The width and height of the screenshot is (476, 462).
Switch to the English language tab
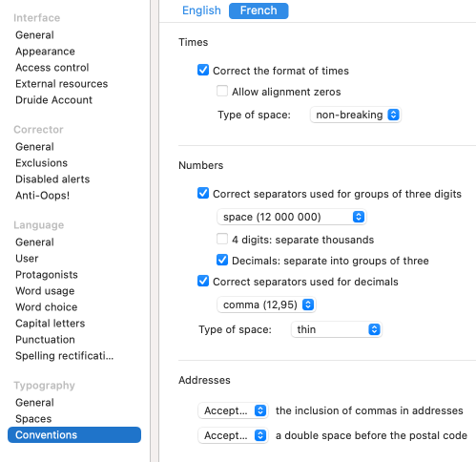tap(201, 10)
